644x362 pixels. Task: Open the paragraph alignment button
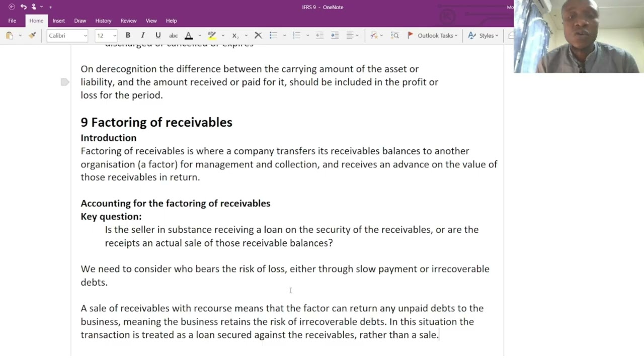click(x=353, y=36)
